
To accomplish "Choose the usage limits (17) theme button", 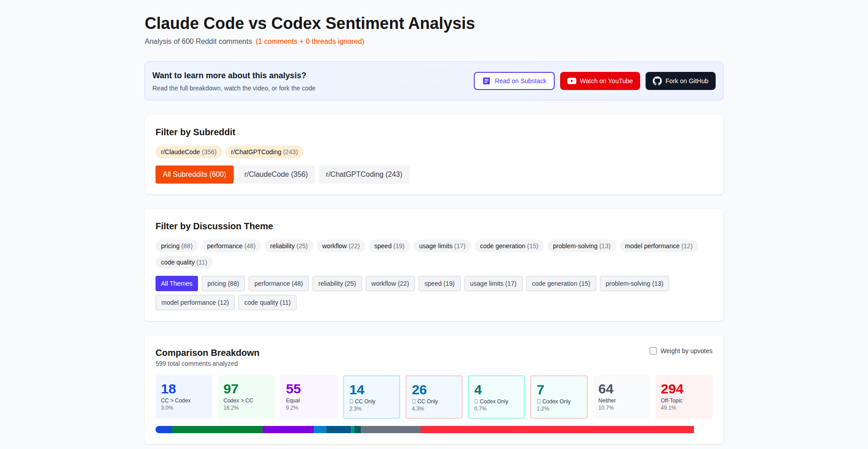I will tap(493, 284).
